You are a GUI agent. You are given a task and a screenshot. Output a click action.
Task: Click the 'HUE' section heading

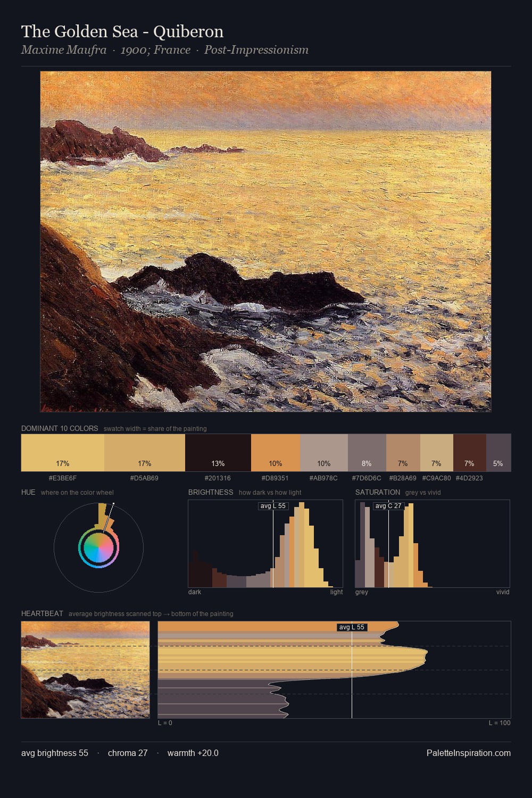pos(28,492)
